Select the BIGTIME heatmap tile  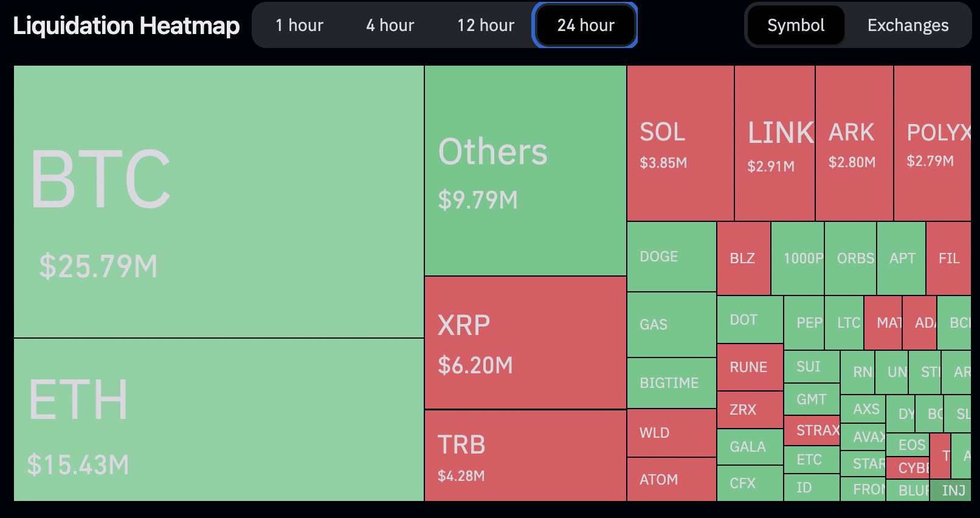(671, 383)
